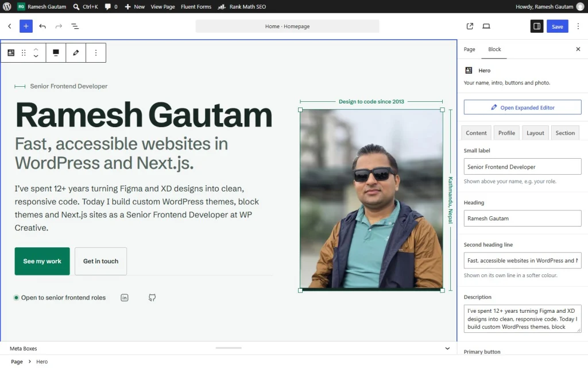Select the Layout settings tab
Screen dimensions: 588x368
click(535, 133)
